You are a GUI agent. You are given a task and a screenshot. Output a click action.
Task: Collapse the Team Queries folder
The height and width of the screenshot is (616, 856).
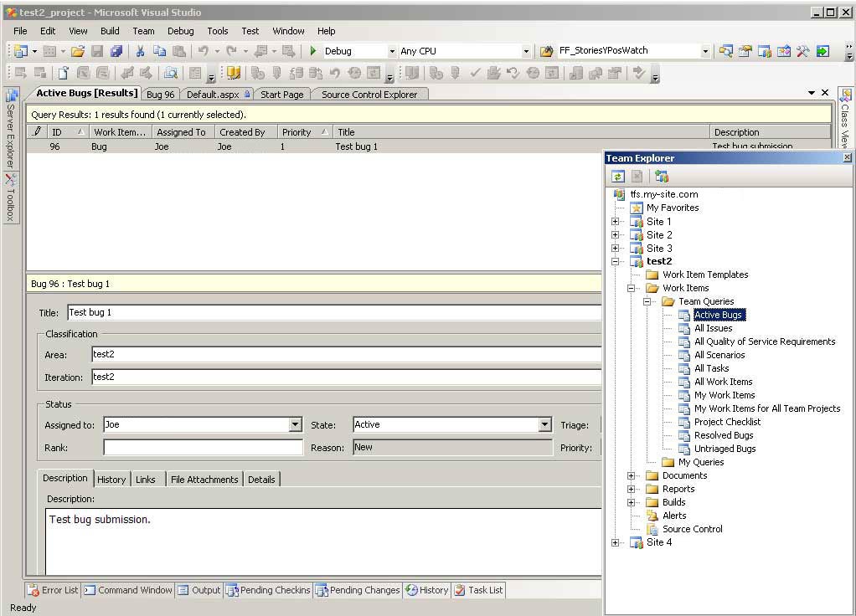tap(647, 301)
